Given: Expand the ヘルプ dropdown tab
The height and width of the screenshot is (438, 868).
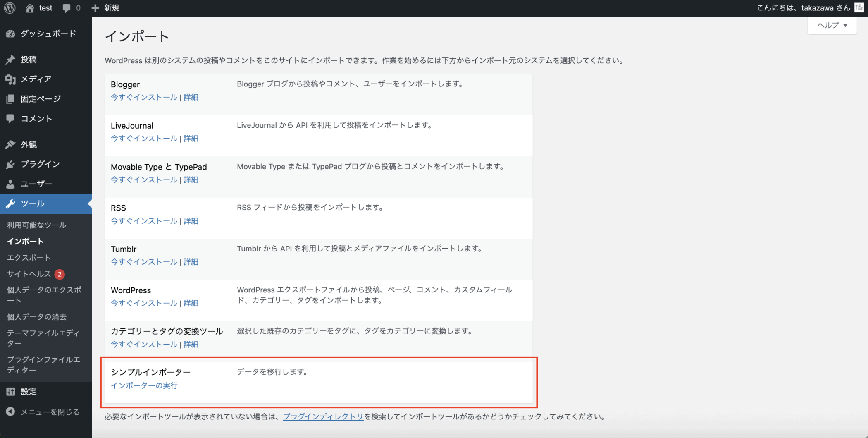Looking at the screenshot, I should [832, 25].
